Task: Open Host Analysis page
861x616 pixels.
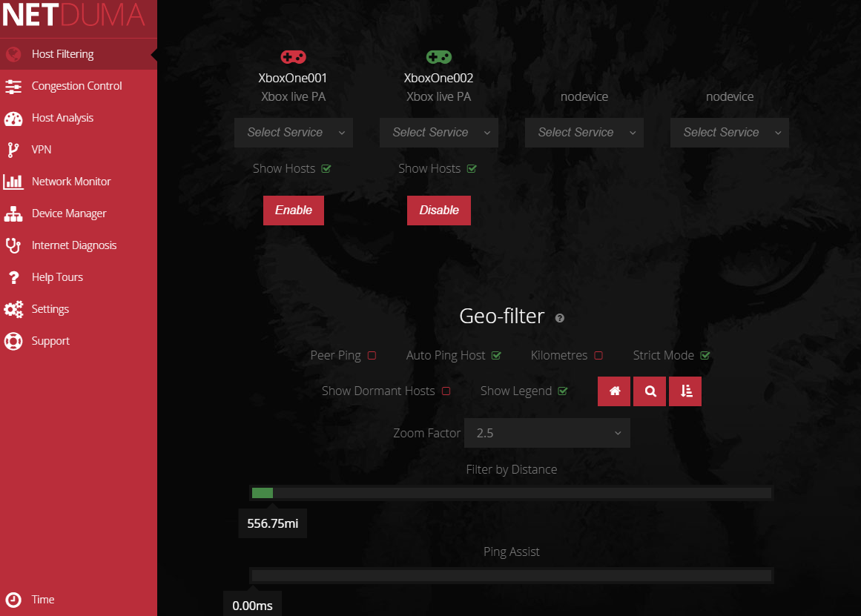Action: [x=79, y=117]
